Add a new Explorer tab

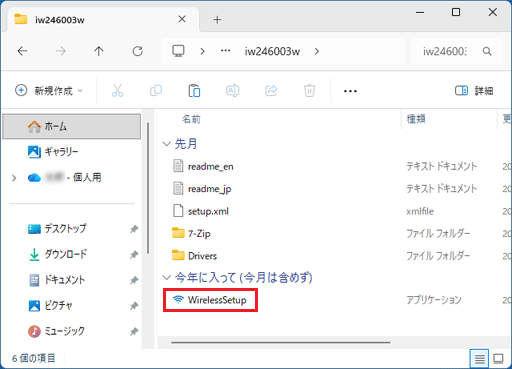tap(217, 20)
